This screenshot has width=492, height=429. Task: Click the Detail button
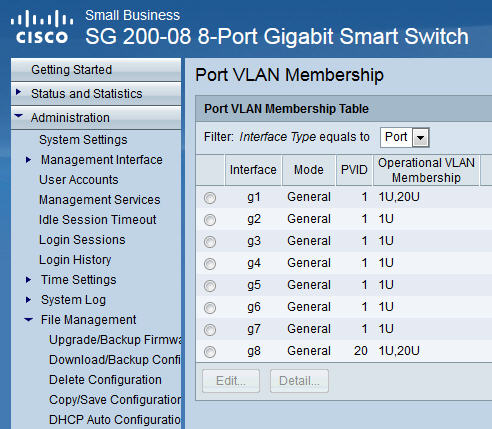click(x=299, y=381)
